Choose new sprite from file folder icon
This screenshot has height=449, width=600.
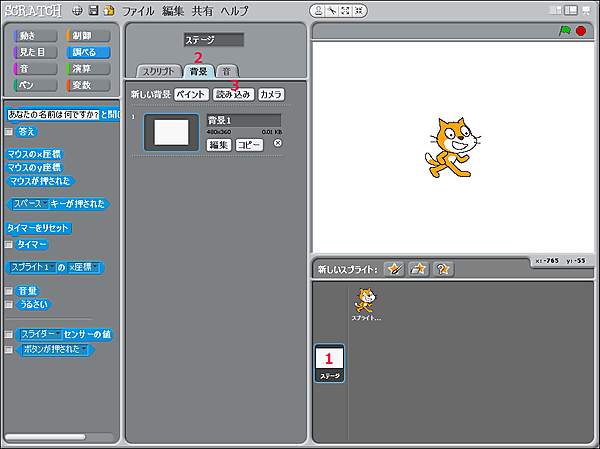click(418, 268)
